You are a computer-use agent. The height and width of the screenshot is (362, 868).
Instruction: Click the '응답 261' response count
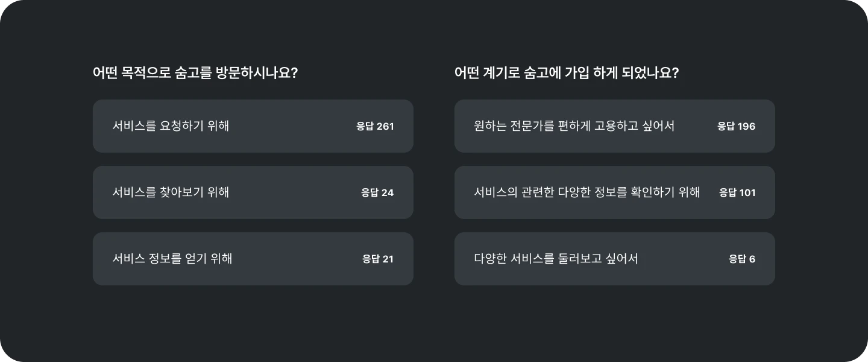pyautogui.click(x=374, y=126)
